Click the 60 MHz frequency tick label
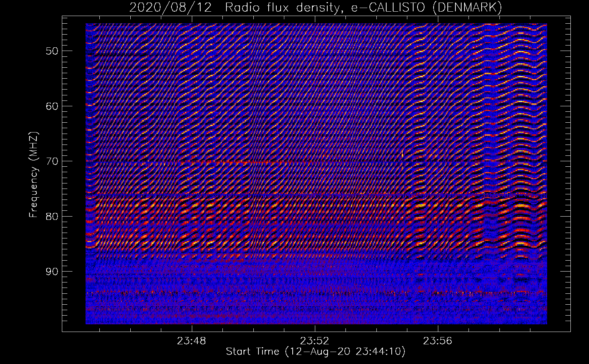The width and height of the screenshot is (589, 364). 52,106
